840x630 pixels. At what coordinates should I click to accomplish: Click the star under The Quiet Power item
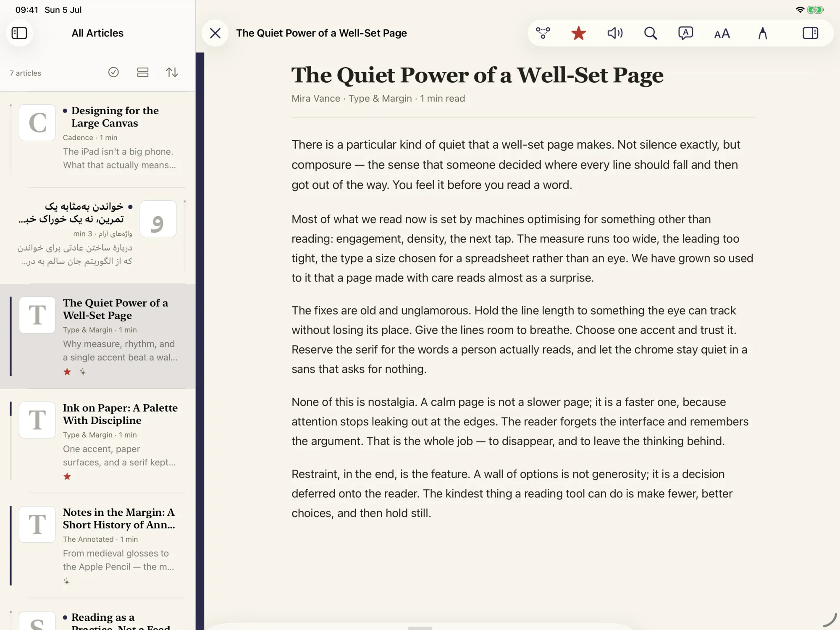(x=67, y=372)
